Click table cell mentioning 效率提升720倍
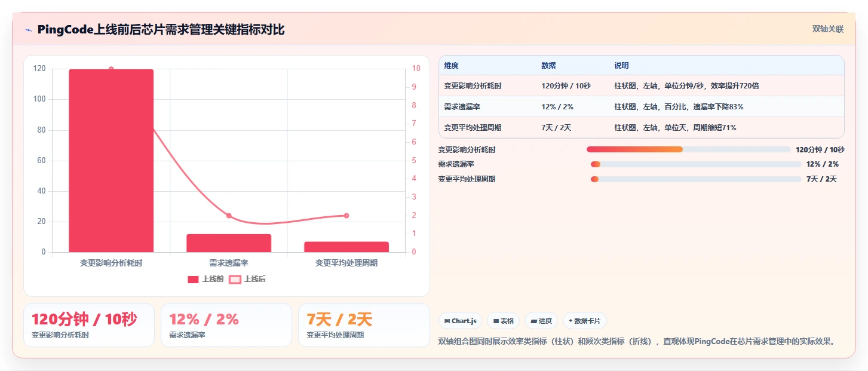The image size is (868, 371). click(x=726, y=86)
